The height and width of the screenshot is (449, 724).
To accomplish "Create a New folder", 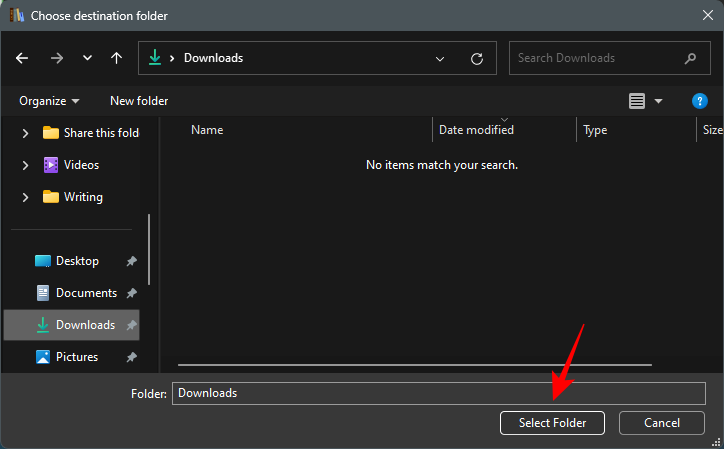I will click(139, 101).
